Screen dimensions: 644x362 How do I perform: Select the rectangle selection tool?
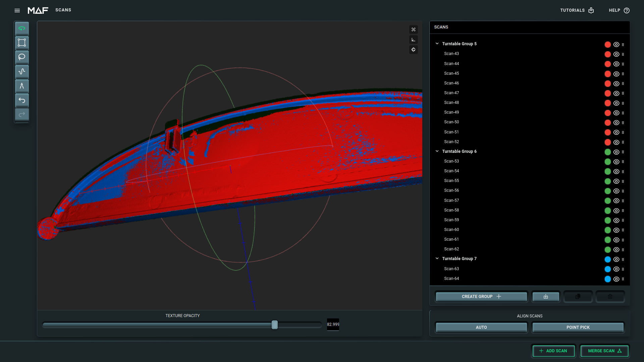coord(22,43)
